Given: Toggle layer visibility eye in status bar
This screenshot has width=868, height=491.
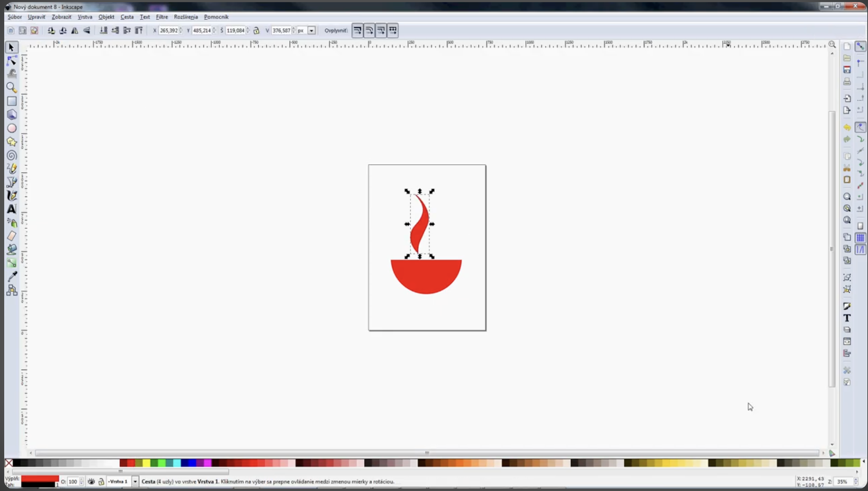Looking at the screenshot, I should click(x=92, y=481).
